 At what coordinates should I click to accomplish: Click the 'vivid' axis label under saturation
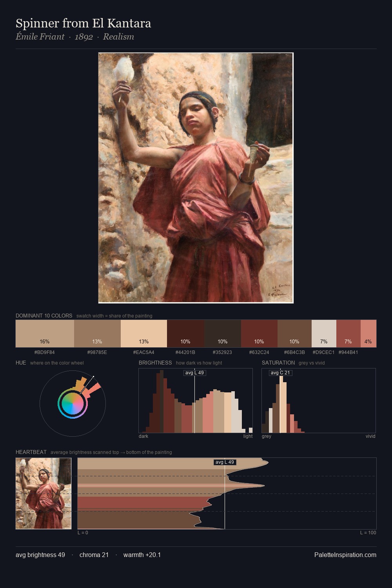pyautogui.click(x=370, y=436)
